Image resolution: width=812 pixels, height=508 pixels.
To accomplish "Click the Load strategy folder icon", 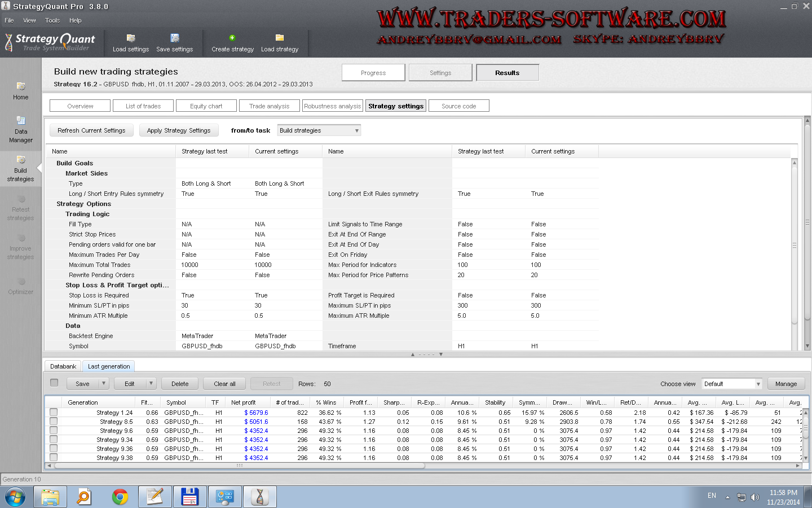I will 280,38.
